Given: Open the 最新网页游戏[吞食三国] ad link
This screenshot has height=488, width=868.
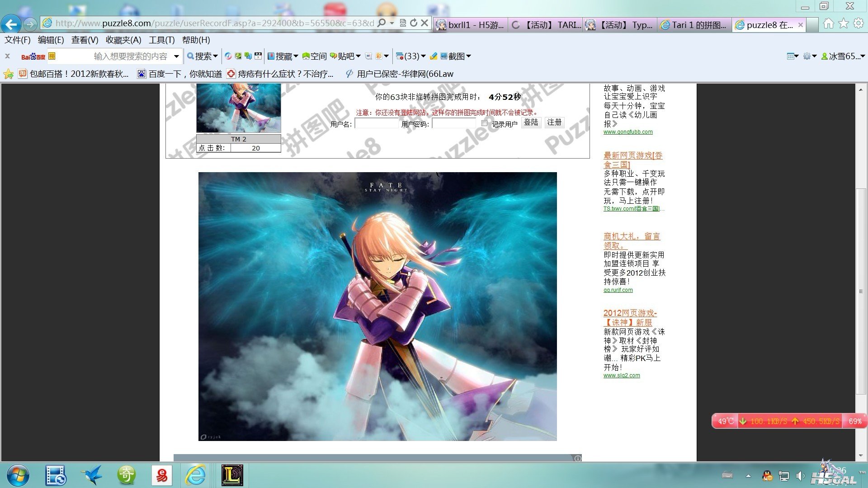Looking at the screenshot, I should click(x=633, y=160).
